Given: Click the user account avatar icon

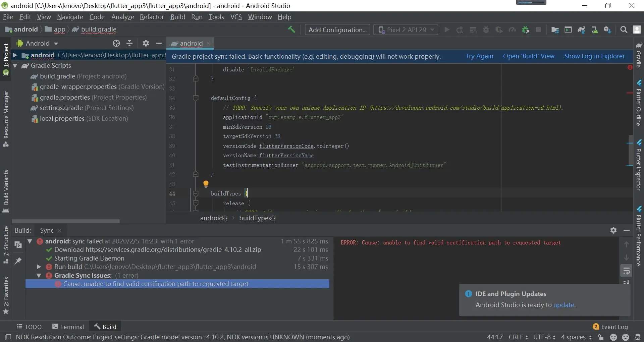Looking at the screenshot, I should (x=637, y=30).
